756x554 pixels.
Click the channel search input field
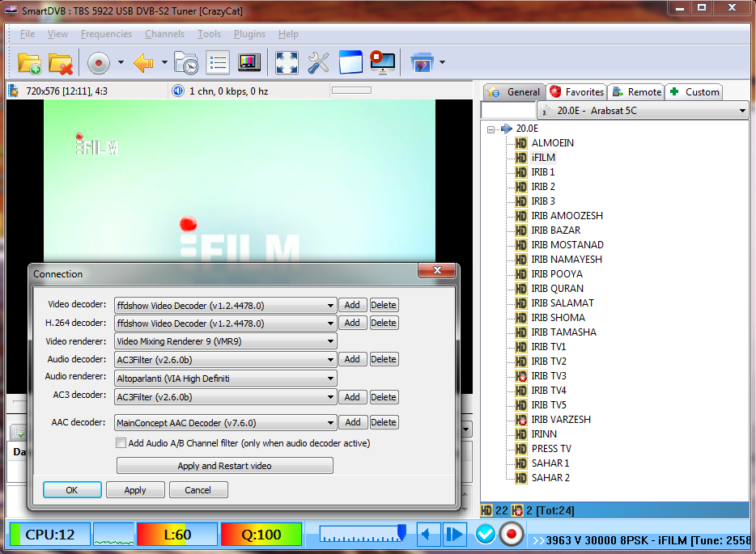tap(508, 110)
